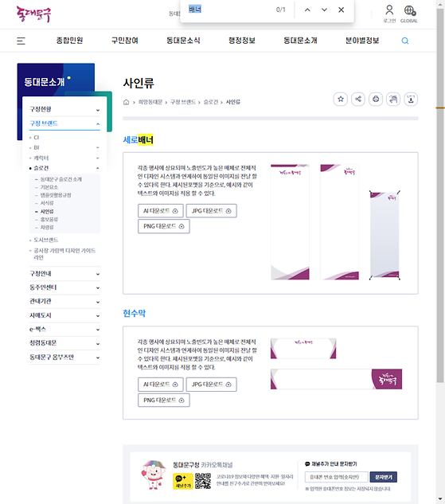
Task: Go to previous find result arrow
Action: coord(307,10)
